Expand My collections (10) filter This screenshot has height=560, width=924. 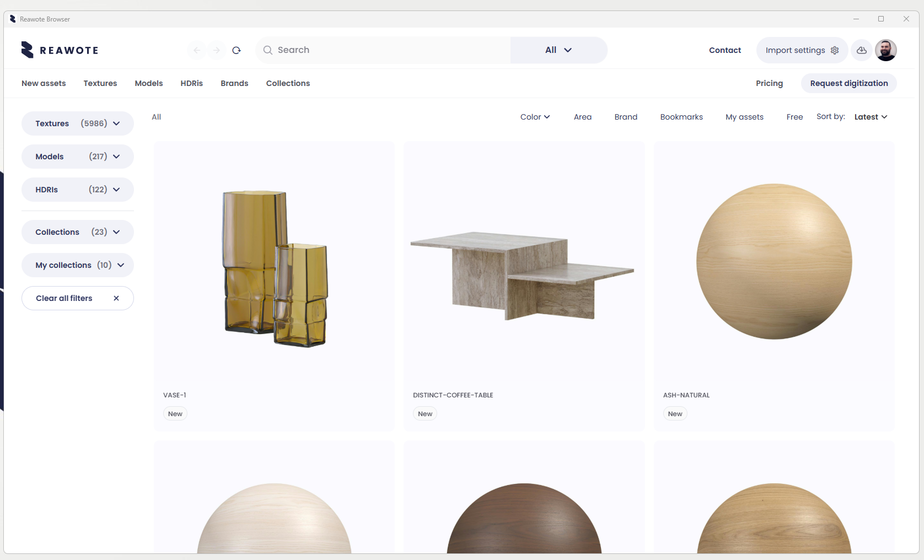pyautogui.click(x=78, y=265)
